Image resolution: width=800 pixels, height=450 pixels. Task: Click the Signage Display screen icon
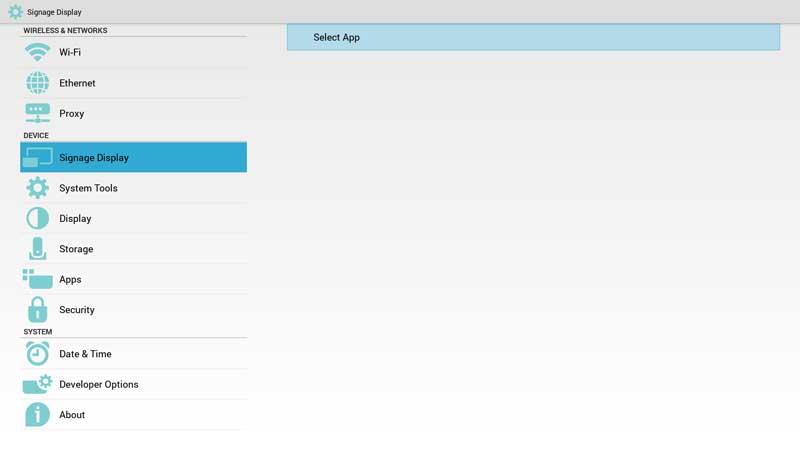pyautogui.click(x=37, y=157)
